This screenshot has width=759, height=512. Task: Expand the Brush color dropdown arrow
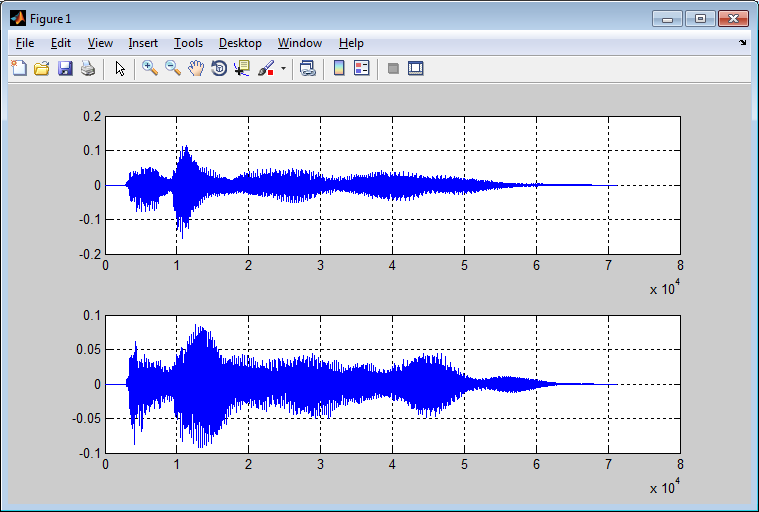point(283,69)
